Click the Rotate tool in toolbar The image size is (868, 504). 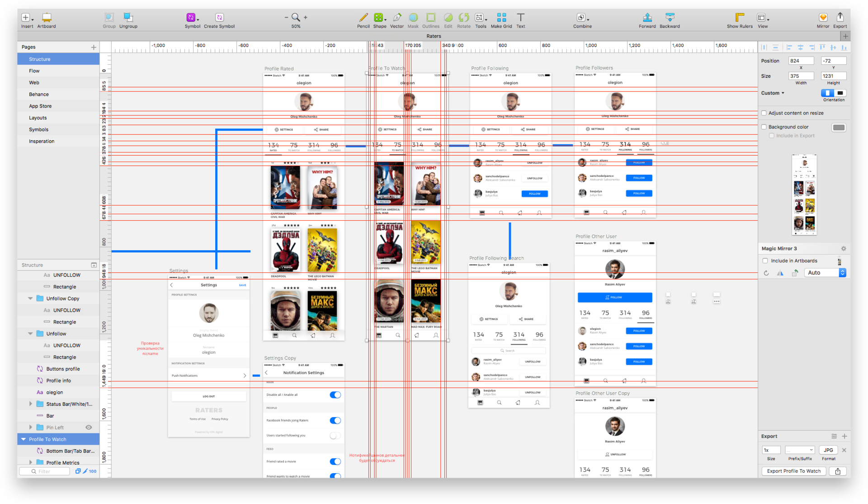(465, 17)
